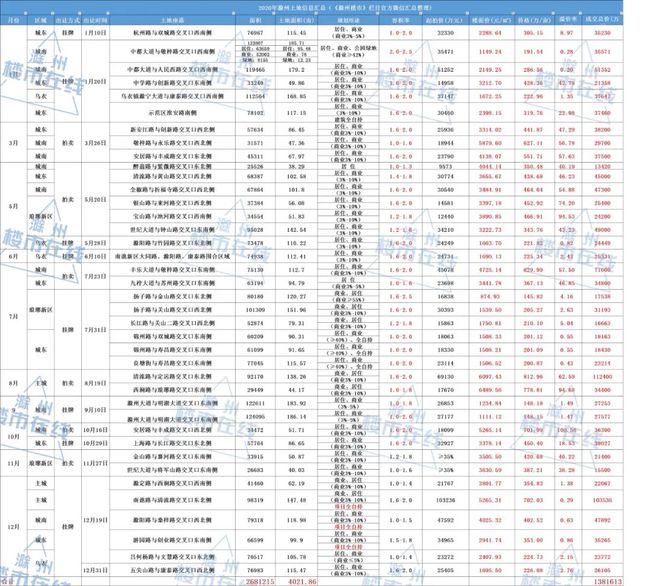Click the date cell '6月10日'
Image resolution: width=650 pixels, height=586 pixels.
coord(95,257)
